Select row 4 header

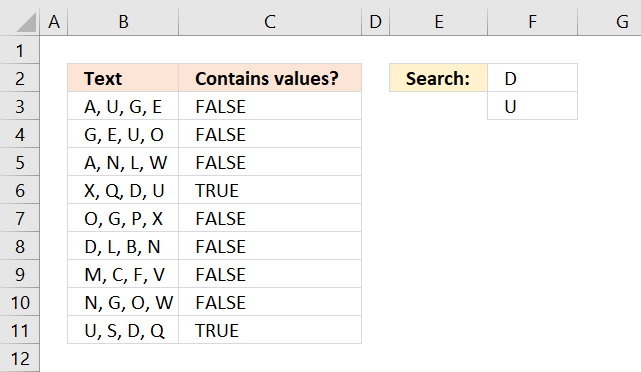tap(20, 134)
